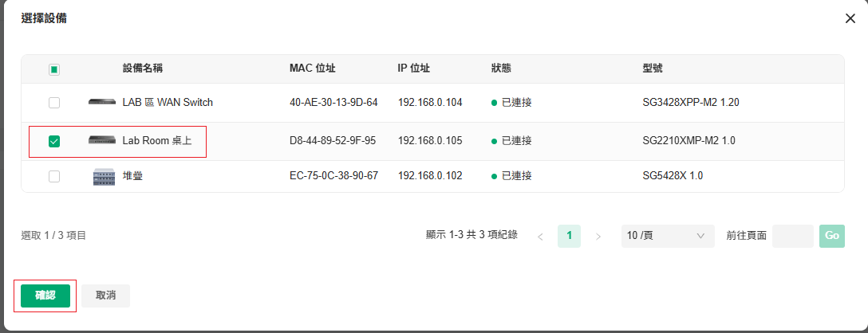The image size is (868, 333).
Task: Click the 前往頁面 page number field
Action: (x=793, y=236)
